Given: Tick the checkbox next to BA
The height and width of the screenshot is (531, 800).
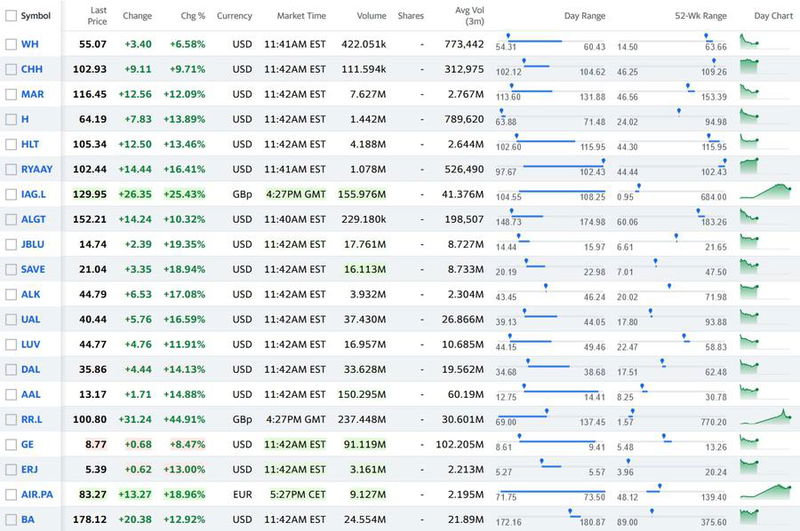Looking at the screenshot, I should 11,520.
